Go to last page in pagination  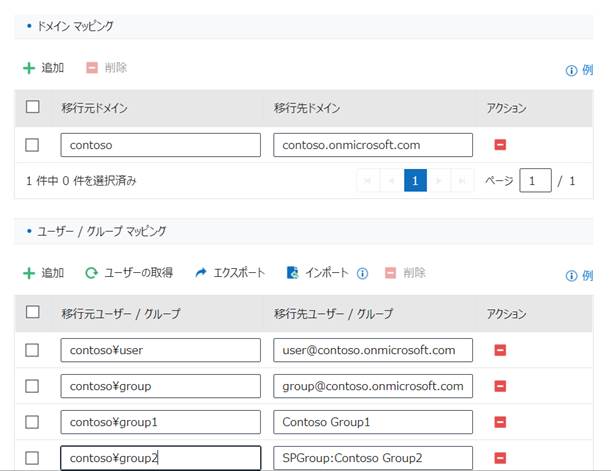pyautogui.click(x=462, y=180)
